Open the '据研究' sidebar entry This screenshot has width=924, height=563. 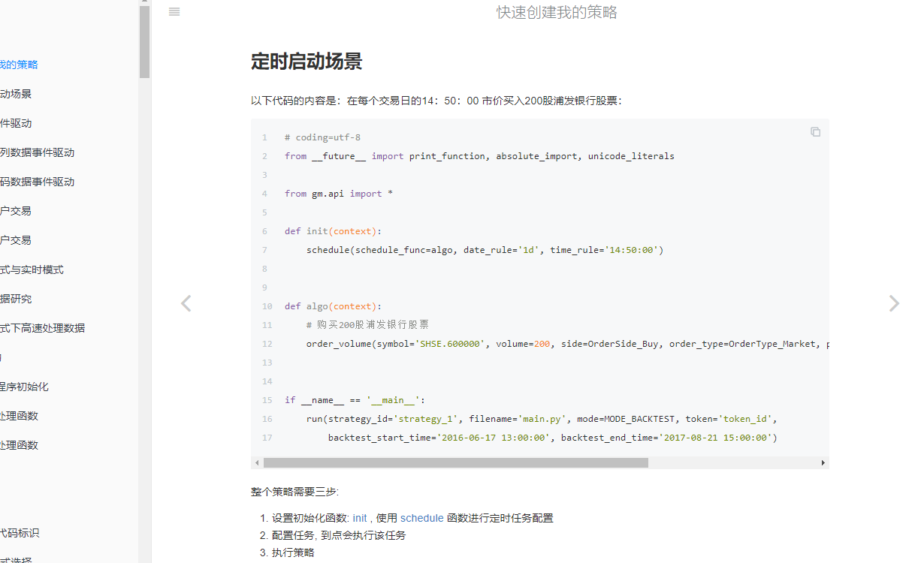click(x=16, y=299)
